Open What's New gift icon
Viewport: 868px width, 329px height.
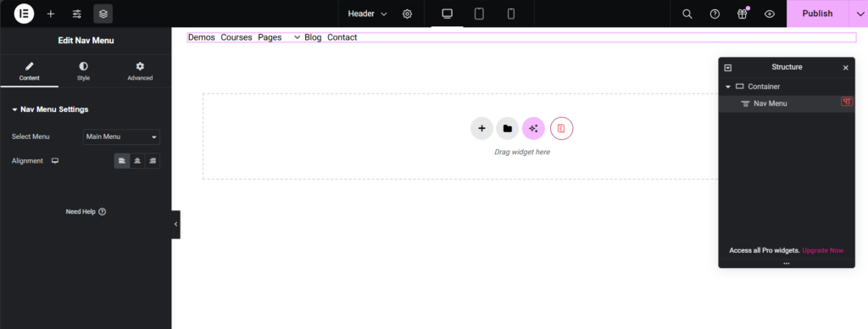click(743, 14)
